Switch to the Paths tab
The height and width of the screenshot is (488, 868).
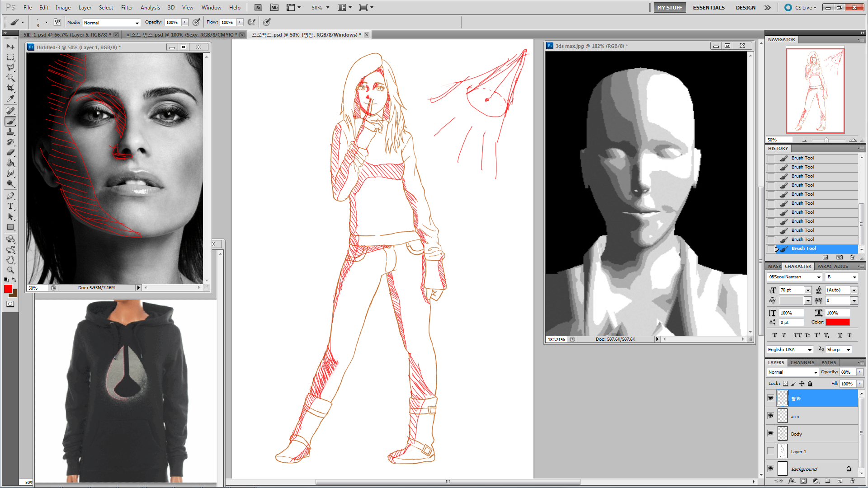pyautogui.click(x=829, y=362)
